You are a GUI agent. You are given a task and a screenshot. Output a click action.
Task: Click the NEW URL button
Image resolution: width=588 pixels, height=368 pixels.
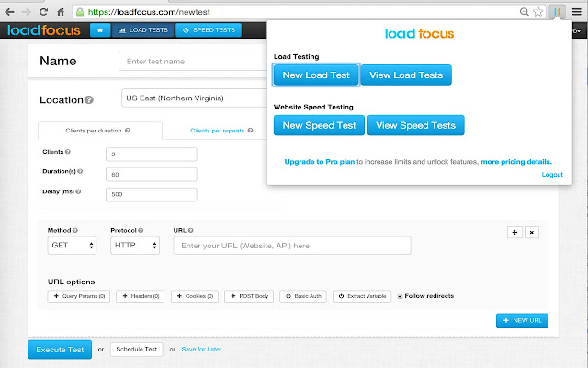click(522, 320)
